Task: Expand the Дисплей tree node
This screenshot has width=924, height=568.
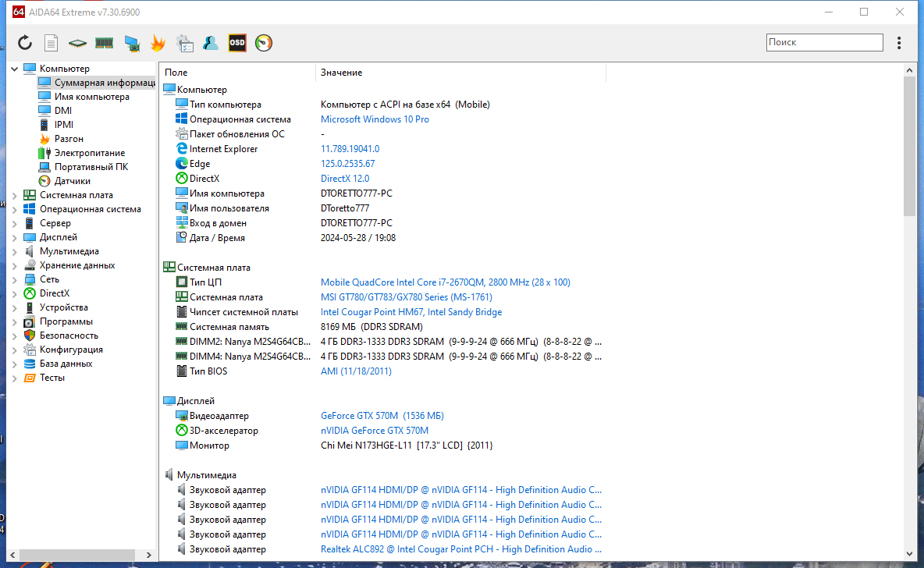Action: 15,237
